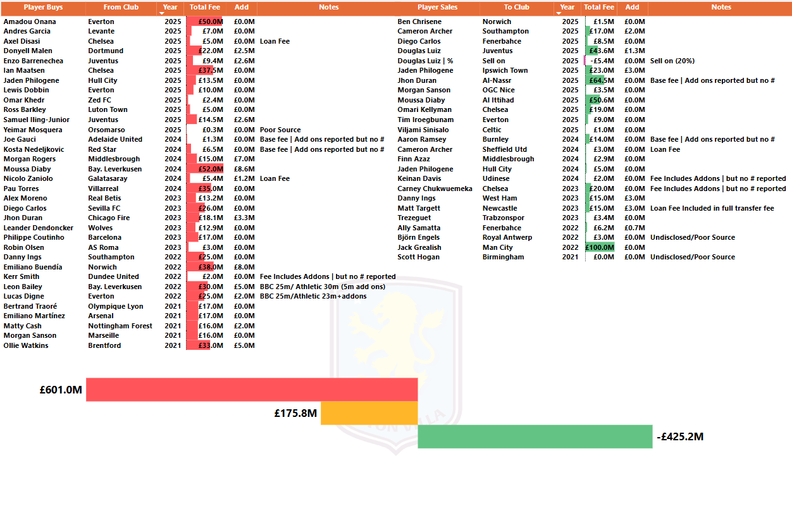The image size is (792, 532).
Task: Click the Total Fee header in the Player Buys table
Action: 205,8
